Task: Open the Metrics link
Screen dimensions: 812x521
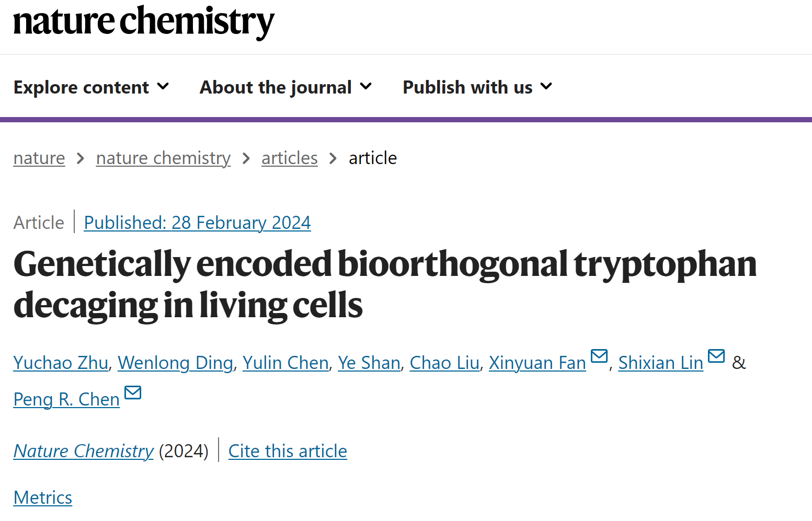Action: 43,497
